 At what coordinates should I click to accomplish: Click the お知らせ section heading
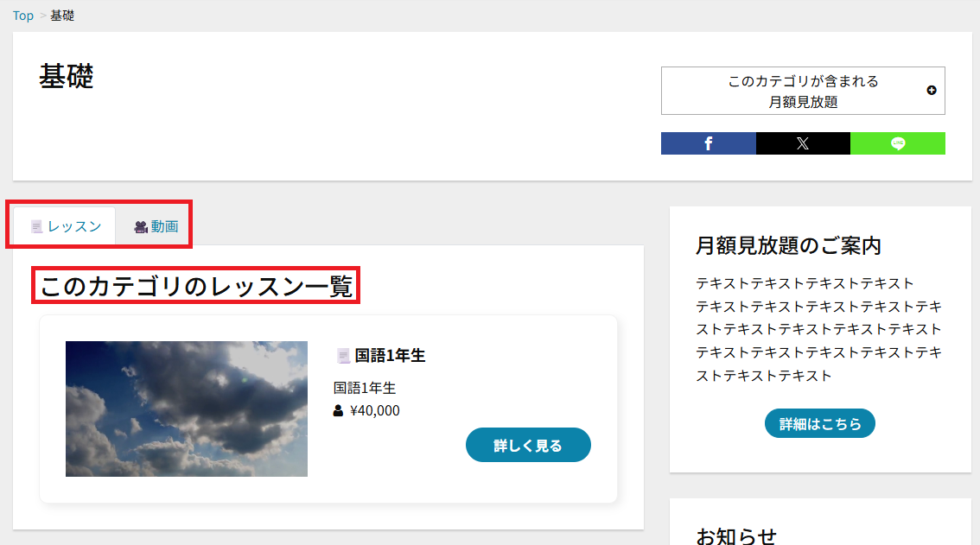coord(736,535)
